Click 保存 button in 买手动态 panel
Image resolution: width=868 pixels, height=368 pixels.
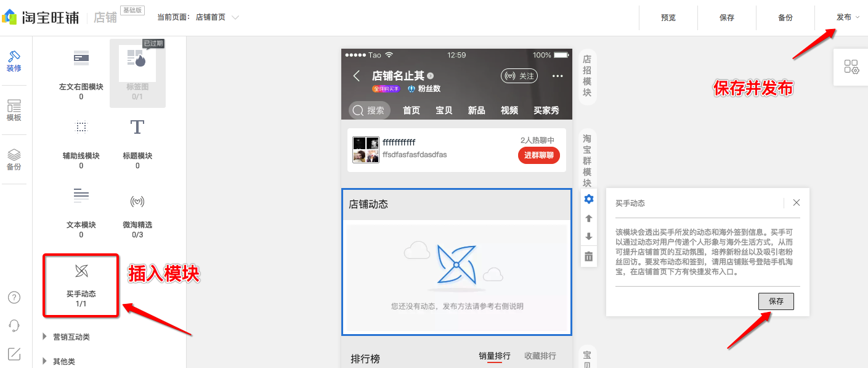tap(776, 301)
